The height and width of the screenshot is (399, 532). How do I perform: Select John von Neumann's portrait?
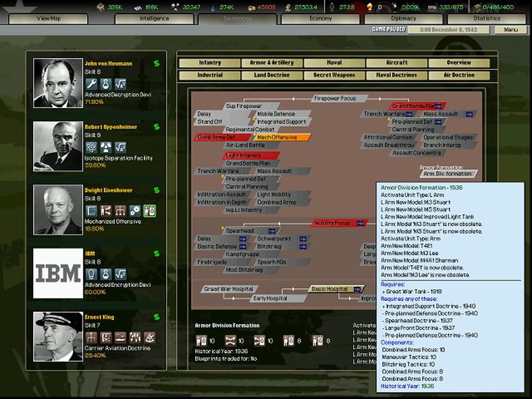58,83
